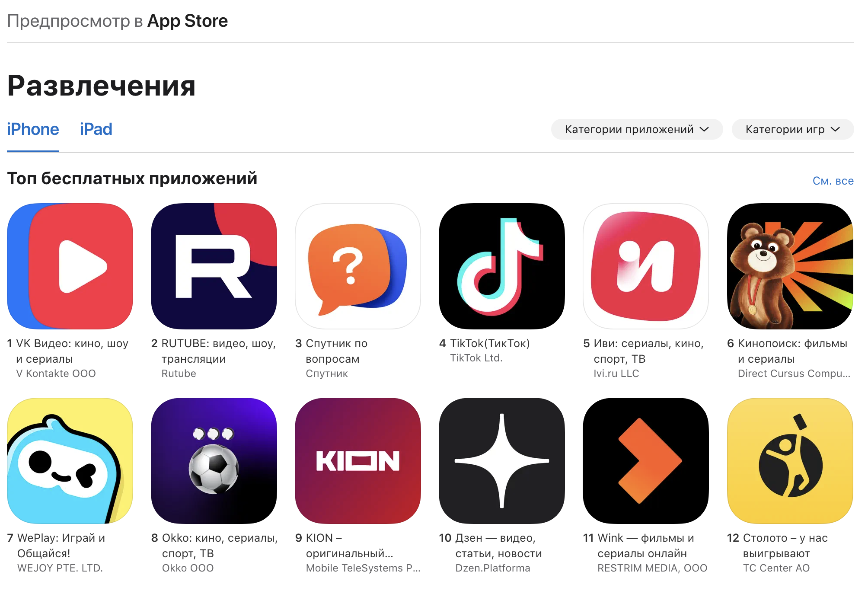
Task: Click the Кинопоиск bear icon
Action: [790, 266]
